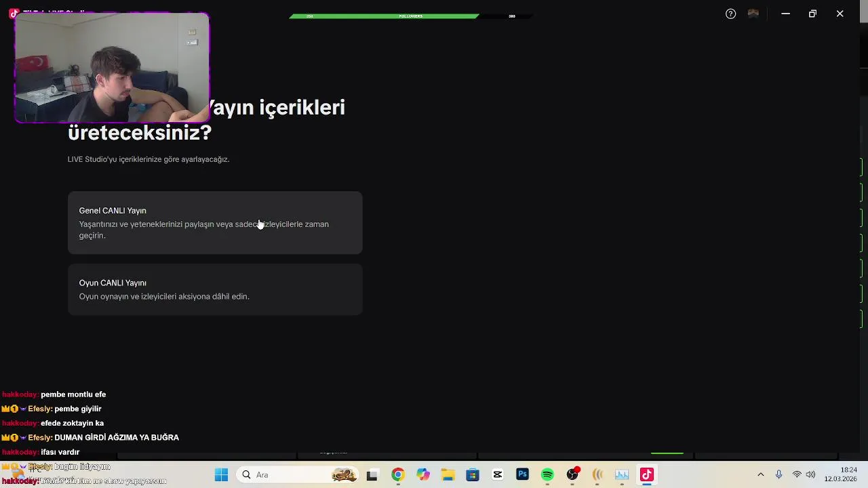This screenshot has width=868, height=488.
Task: Open Task View from the taskbar
Action: (372, 474)
